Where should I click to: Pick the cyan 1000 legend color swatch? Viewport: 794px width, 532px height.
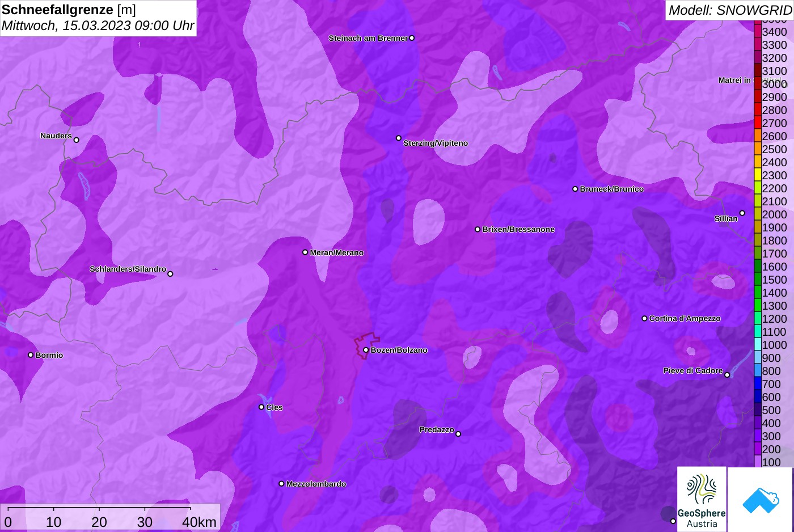click(758, 344)
